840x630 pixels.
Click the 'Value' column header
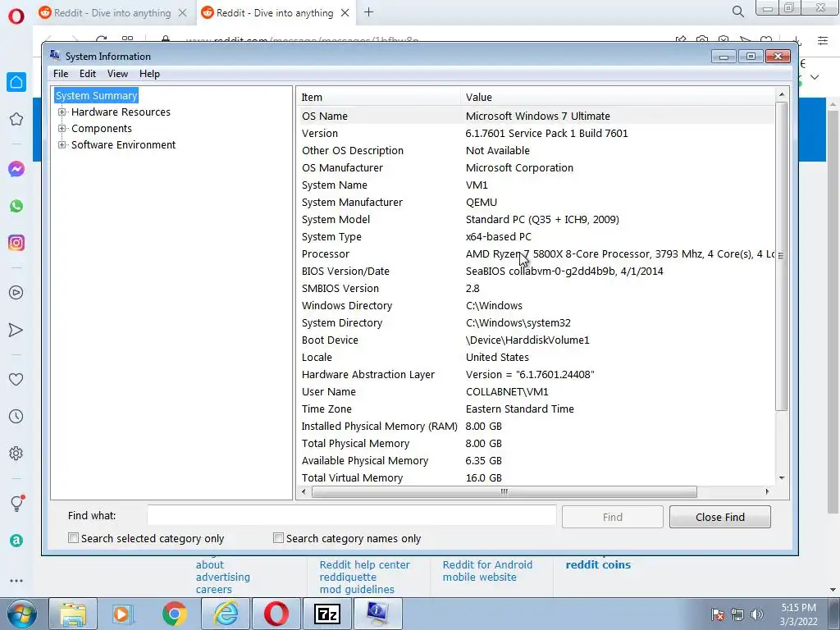pos(617,97)
